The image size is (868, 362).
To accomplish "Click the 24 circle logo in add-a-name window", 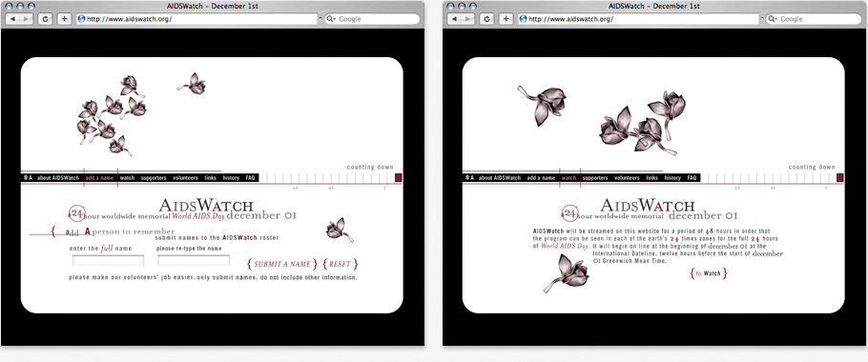I will [77, 213].
